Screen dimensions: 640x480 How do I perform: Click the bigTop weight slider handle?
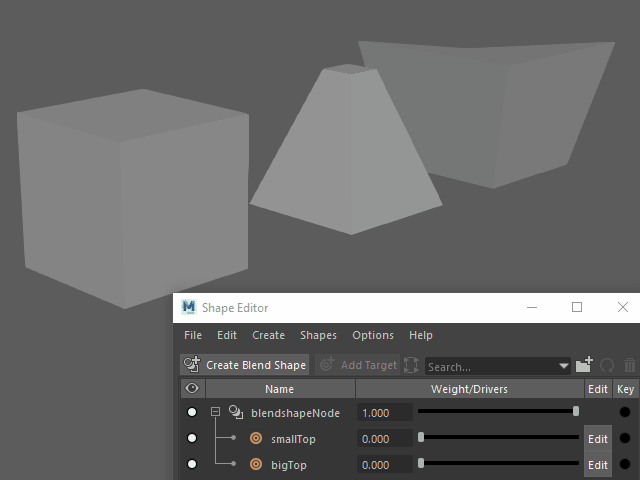pyautogui.click(x=421, y=463)
